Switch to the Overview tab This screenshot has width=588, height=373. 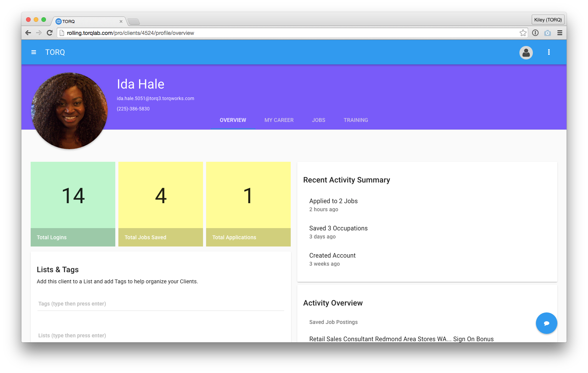pos(233,120)
